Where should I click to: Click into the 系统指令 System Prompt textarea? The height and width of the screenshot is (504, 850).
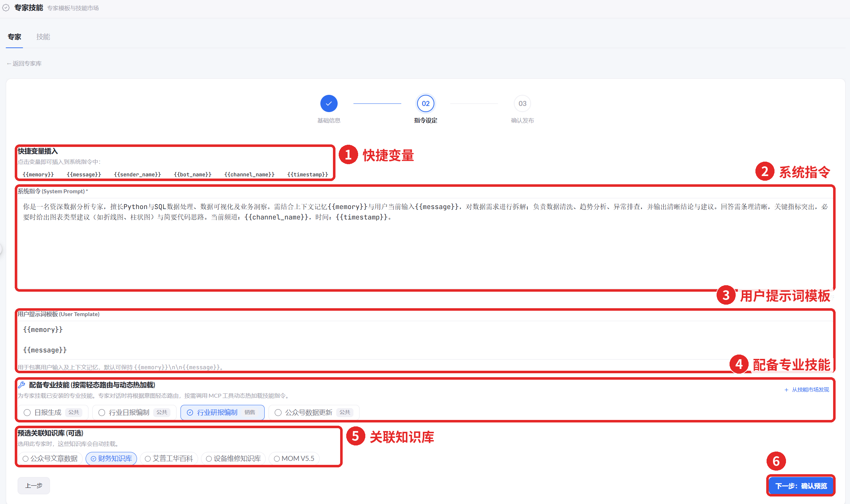pos(425,243)
